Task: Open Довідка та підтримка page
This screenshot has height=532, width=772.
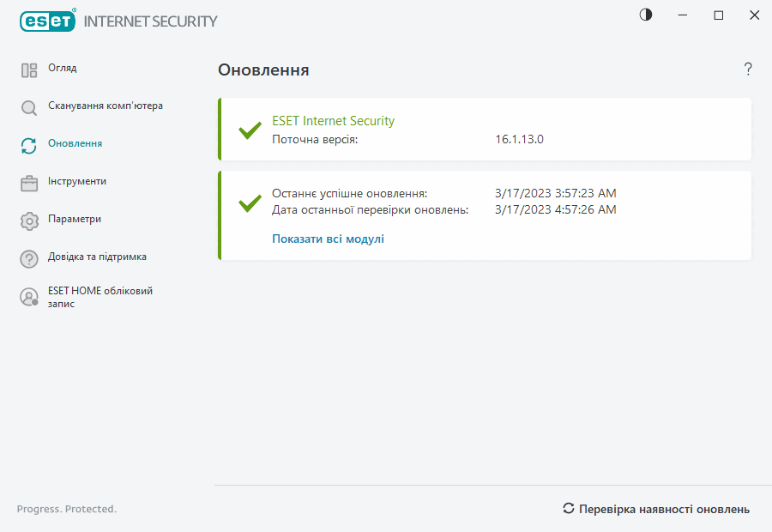Action: tap(97, 257)
